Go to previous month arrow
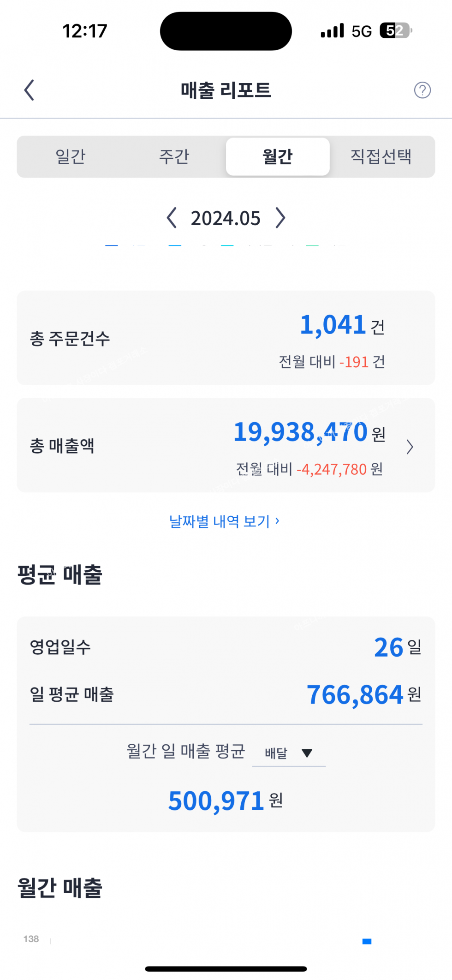This screenshot has height=980, width=452. coord(172,218)
